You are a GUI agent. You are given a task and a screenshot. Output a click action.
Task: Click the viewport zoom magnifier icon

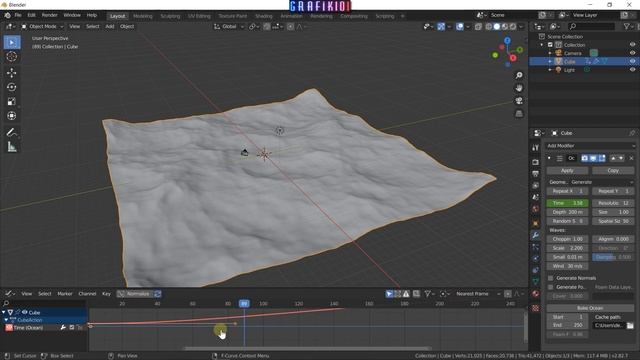519,76
